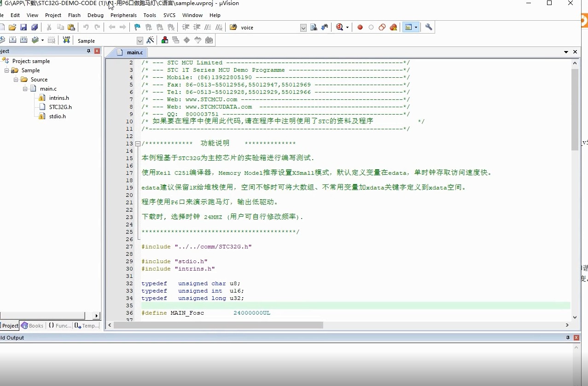Select stdio.h in the project tree
Screen dimensions: 588x386
58,116
